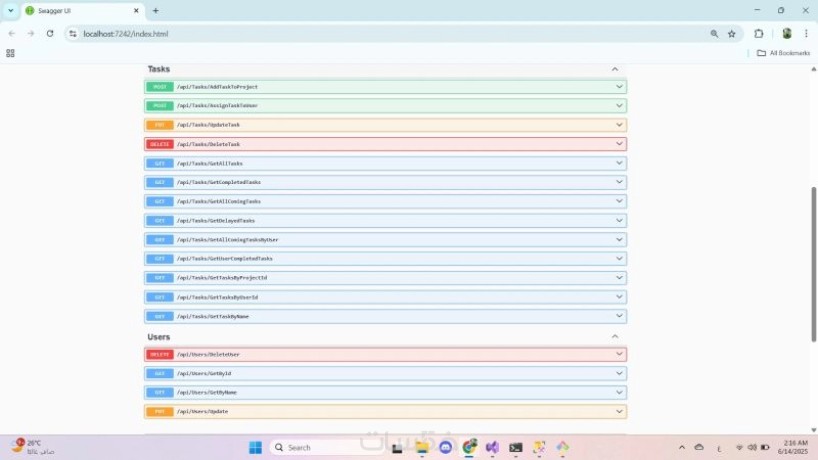This screenshot has height=460, width=818.
Task: Reload the Swagger UI page
Action: (50, 33)
